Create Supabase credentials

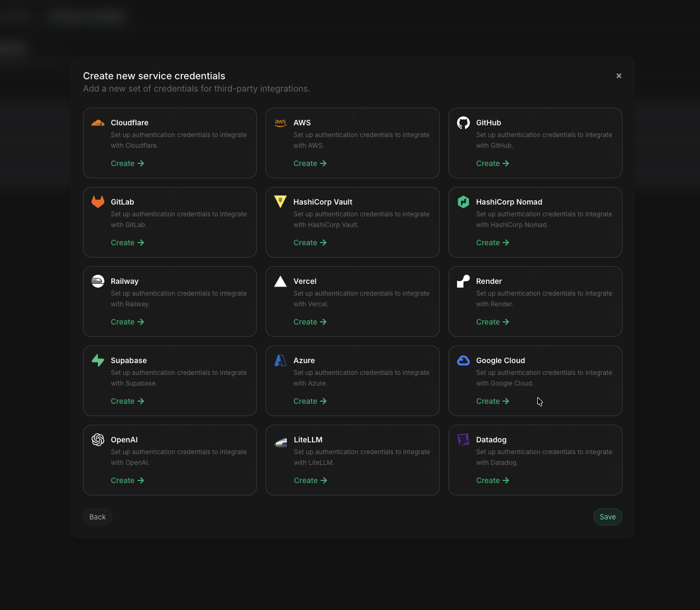click(127, 401)
